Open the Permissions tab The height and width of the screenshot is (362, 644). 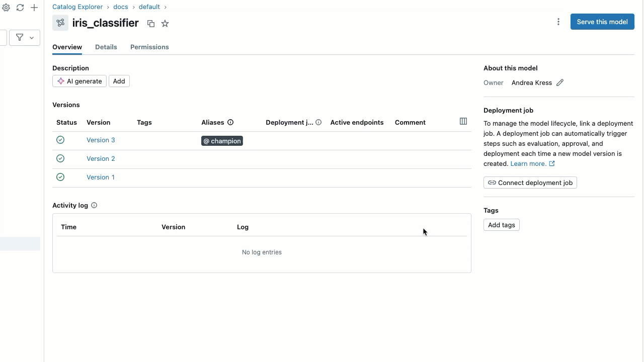[149, 47]
